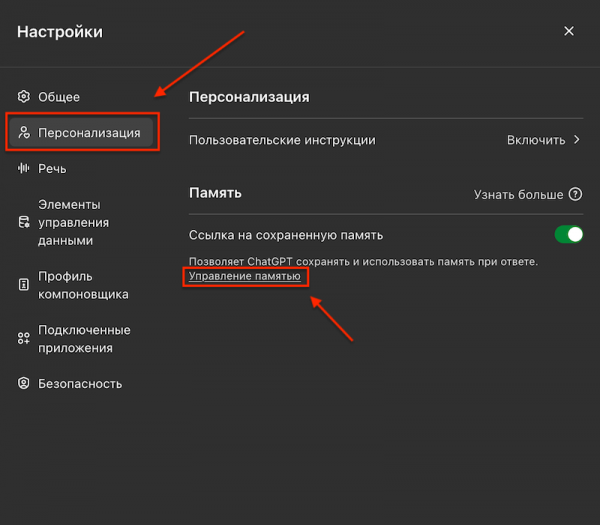Screen dimensions: 600x525
Task: Click the person icon beside Персонализация
Action: pyautogui.click(x=24, y=133)
